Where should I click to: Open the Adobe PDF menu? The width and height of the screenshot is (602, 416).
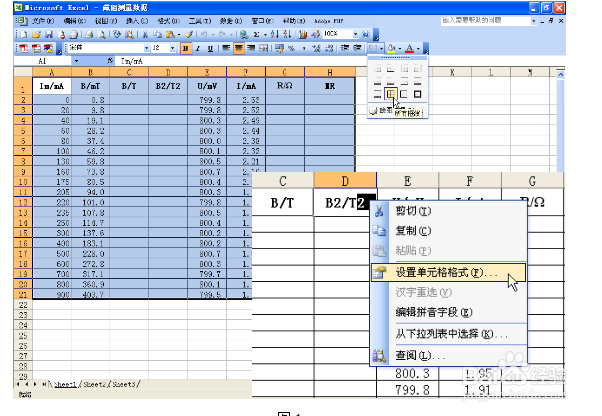(x=329, y=21)
